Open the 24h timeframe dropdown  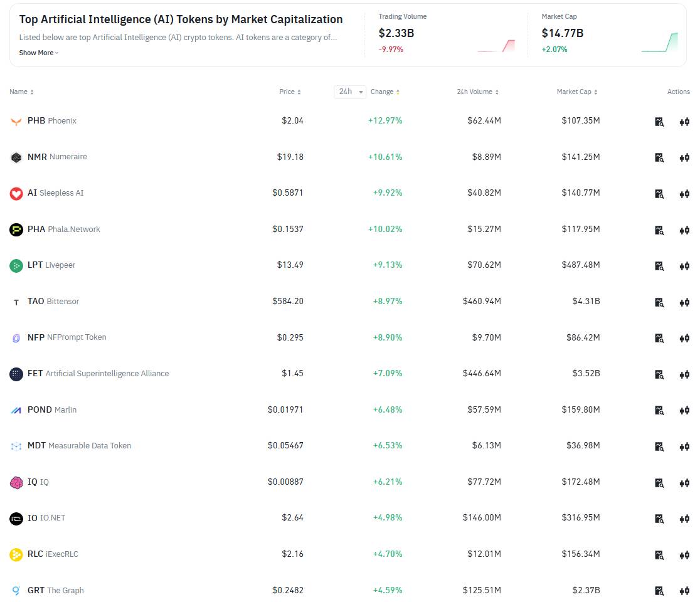[350, 92]
